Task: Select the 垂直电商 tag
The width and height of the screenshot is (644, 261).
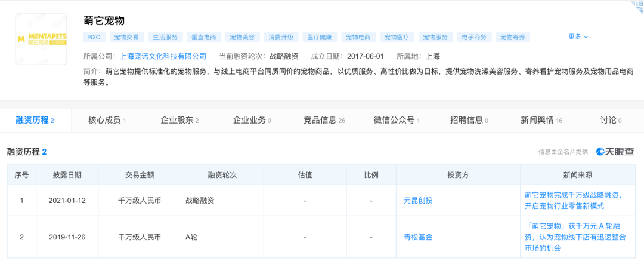Action: [x=204, y=37]
